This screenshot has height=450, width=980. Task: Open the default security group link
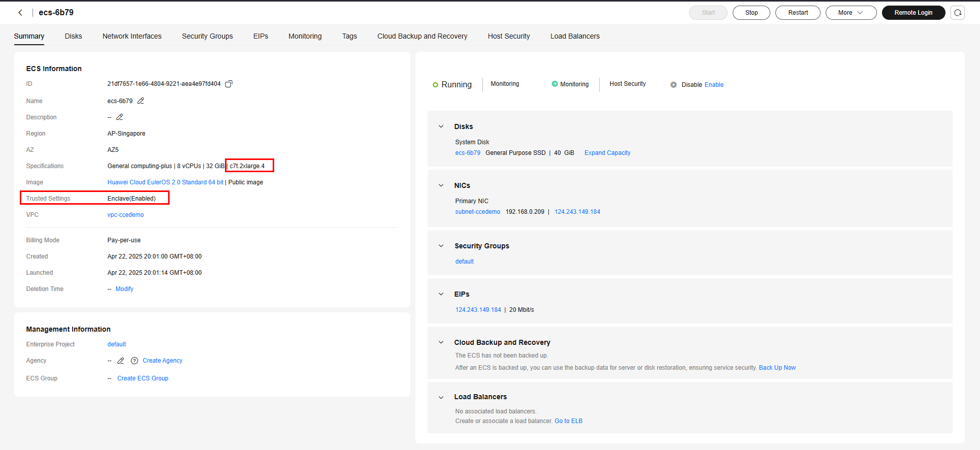(465, 262)
